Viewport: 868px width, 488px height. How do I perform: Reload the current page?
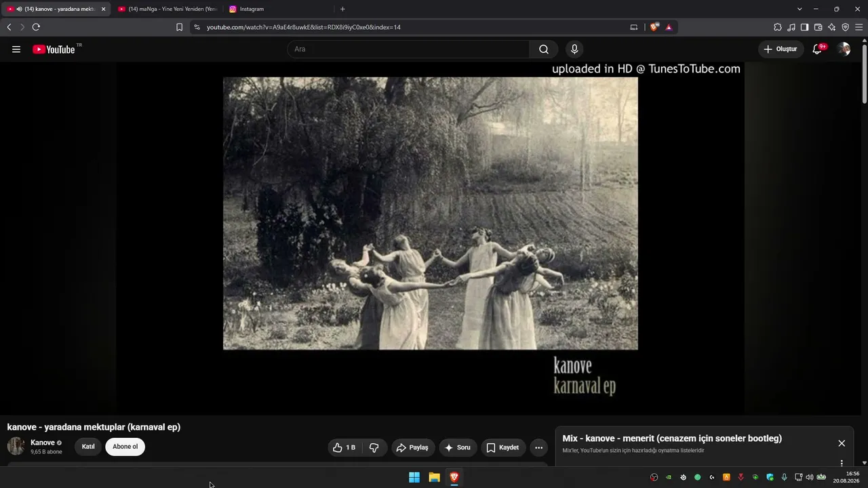coord(36,27)
